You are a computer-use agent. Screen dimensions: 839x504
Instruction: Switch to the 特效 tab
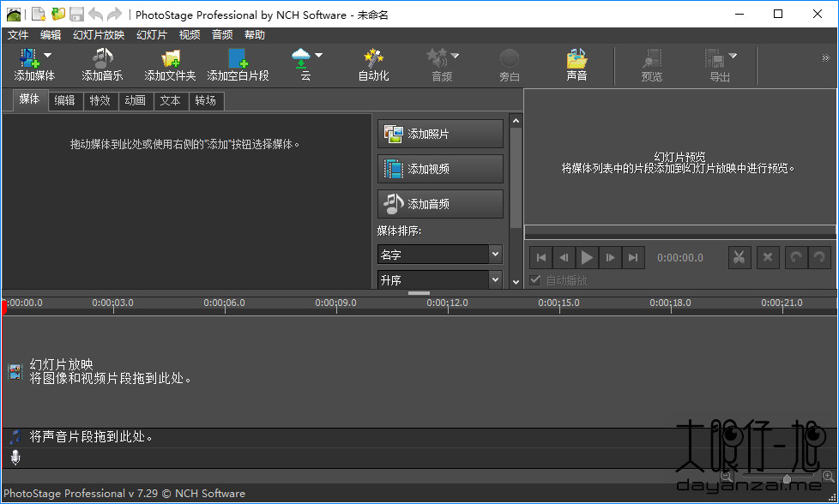coord(100,100)
